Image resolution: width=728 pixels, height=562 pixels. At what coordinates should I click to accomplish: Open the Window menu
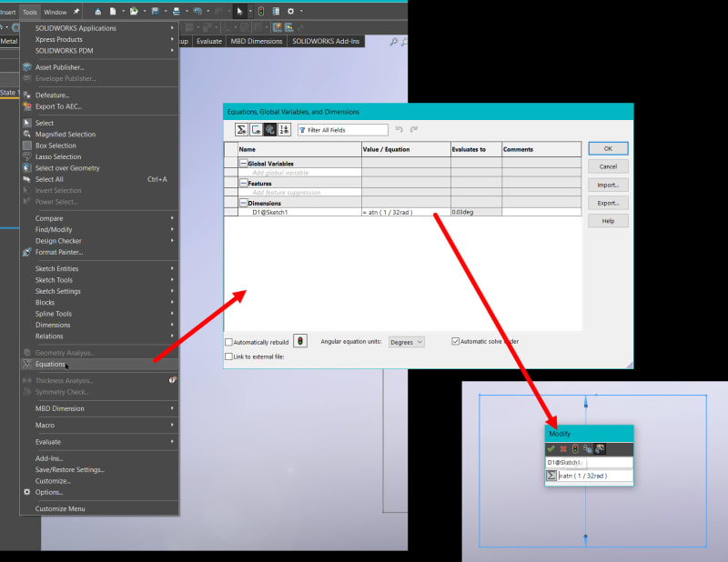56,12
